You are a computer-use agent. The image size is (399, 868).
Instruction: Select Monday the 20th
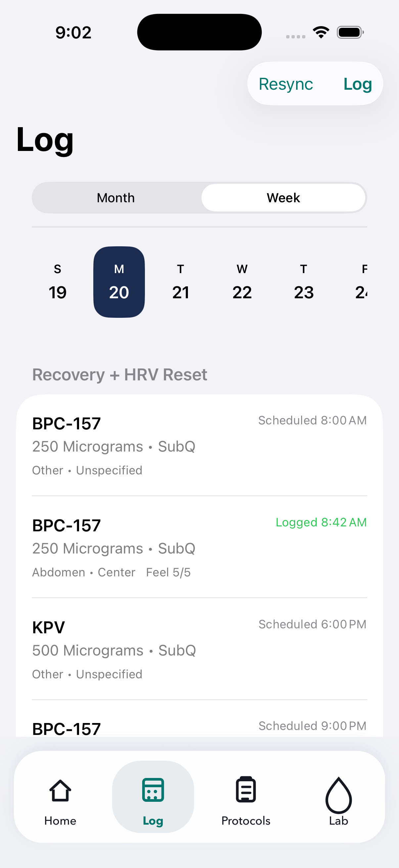click(x=119, y=282)
